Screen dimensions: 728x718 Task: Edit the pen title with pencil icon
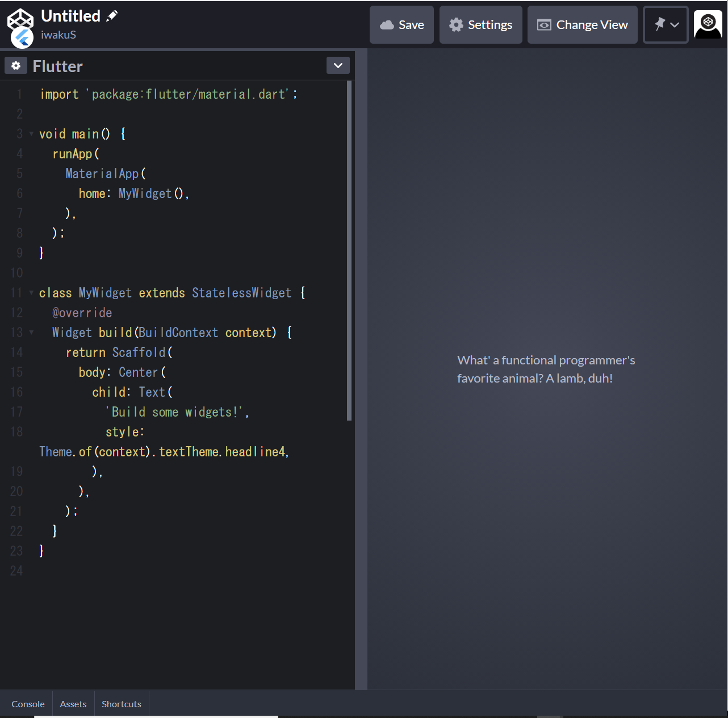click(x=112, y=16)
